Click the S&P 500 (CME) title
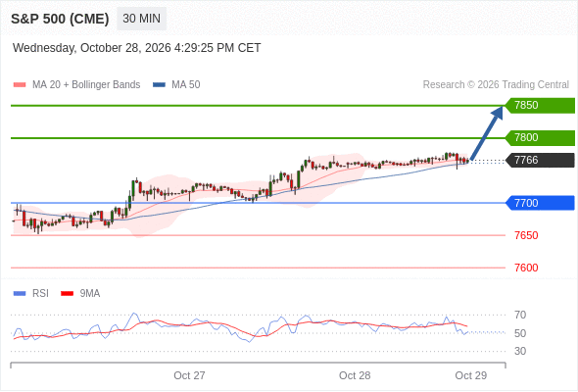 click(60, 19)
